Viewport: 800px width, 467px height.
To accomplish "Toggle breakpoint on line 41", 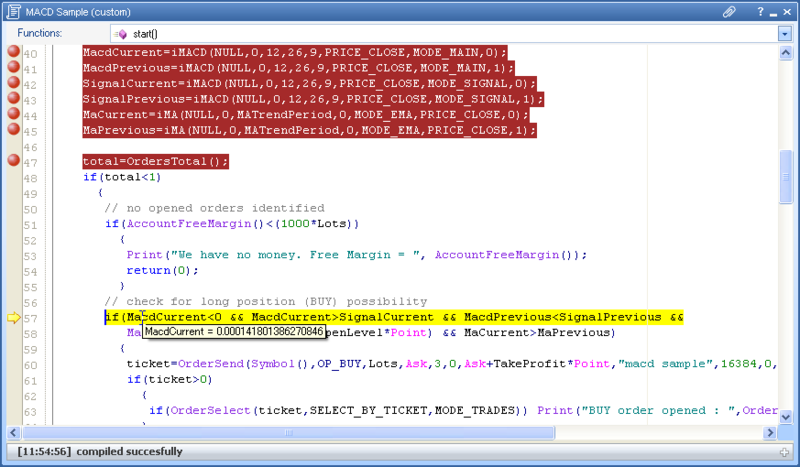I will (14, 67).
